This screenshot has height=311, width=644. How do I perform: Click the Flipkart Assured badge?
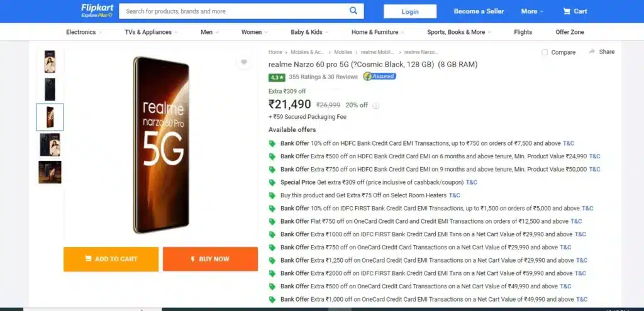click(379, 76)
